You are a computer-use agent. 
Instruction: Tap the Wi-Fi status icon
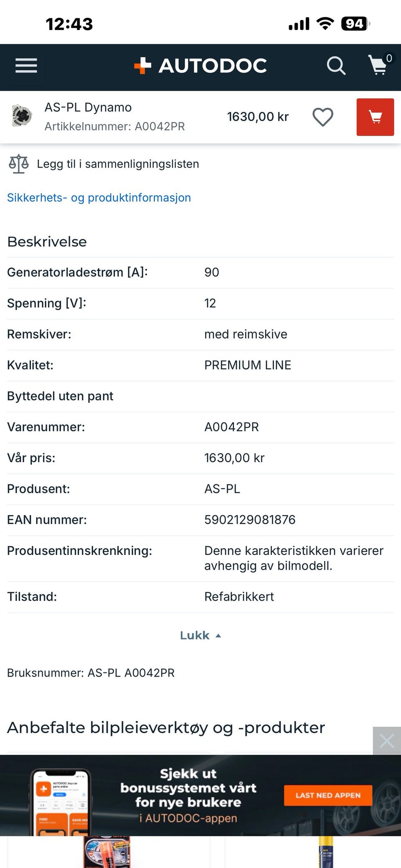(325, 24)
